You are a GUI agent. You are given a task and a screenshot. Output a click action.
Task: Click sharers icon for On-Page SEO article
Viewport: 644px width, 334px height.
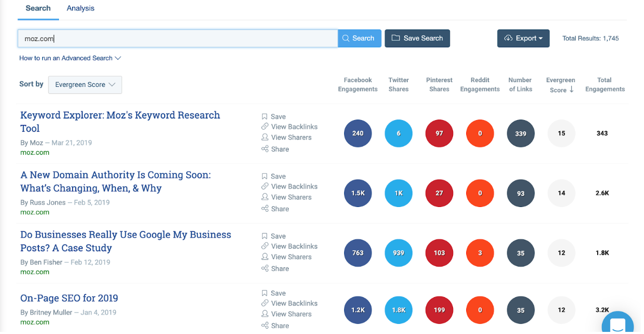(x=265, y=313)
